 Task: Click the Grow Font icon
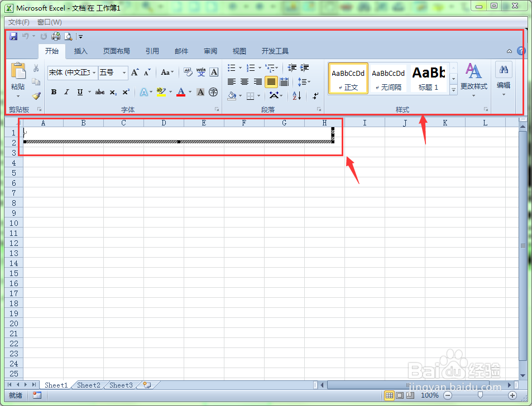[135, 72]
